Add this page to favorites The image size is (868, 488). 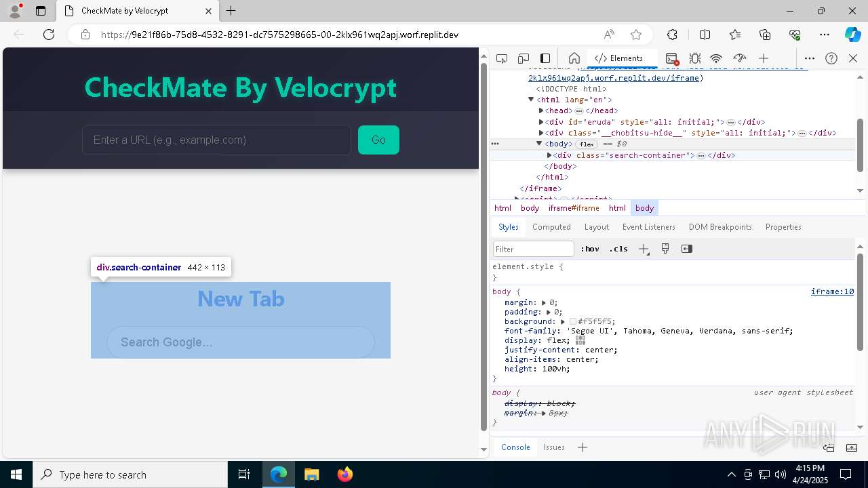click(636, 35)
